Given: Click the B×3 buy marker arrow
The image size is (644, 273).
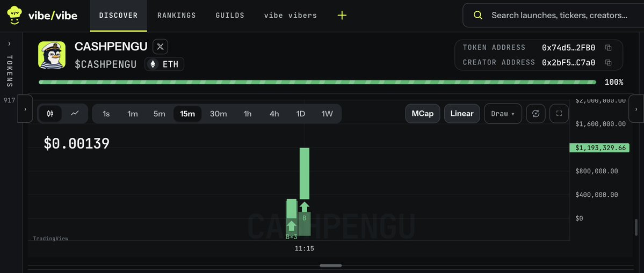Looking at the screenshot, I should pos(291,226).
